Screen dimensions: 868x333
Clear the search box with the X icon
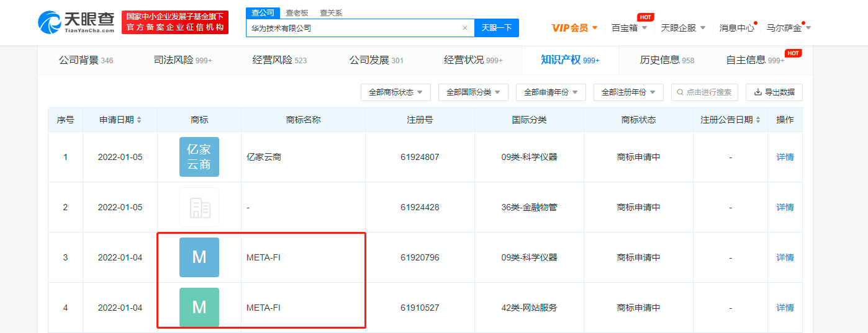465,28
